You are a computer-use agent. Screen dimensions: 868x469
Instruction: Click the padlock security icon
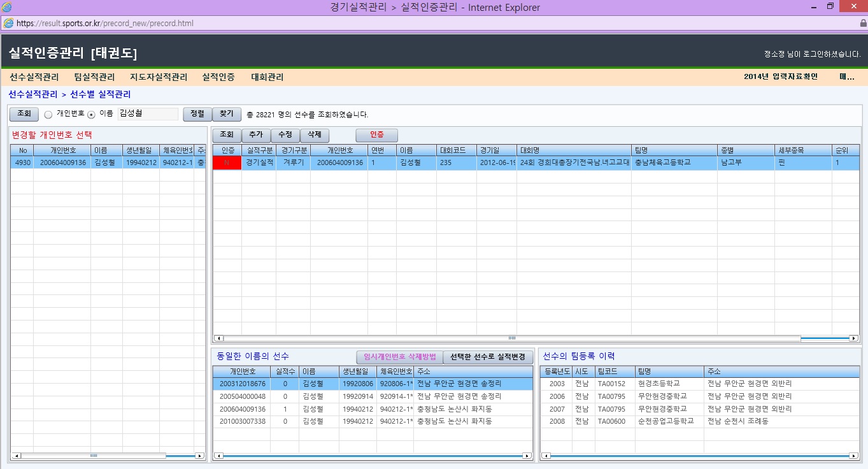(863, 23)
